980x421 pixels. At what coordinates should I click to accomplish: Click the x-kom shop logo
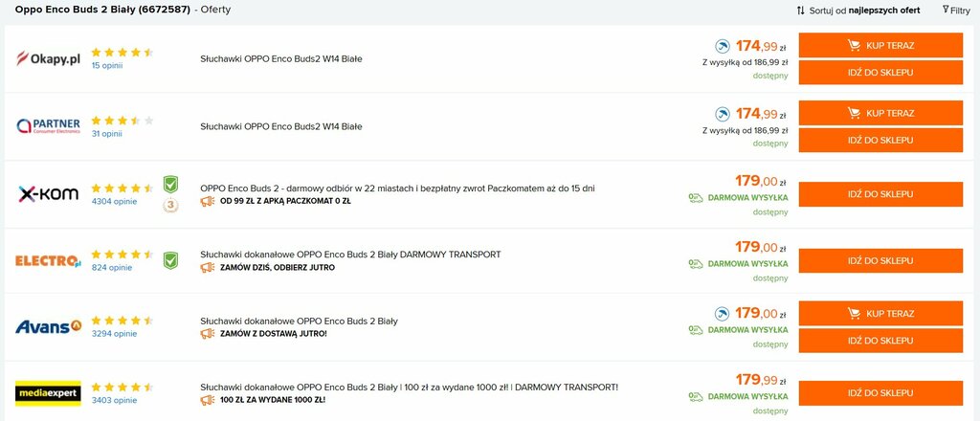pyautogui.click(x=48, y=193)
